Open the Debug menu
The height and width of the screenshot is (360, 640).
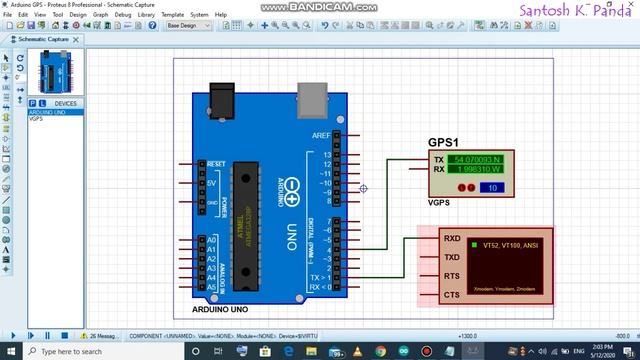point(123,15)
